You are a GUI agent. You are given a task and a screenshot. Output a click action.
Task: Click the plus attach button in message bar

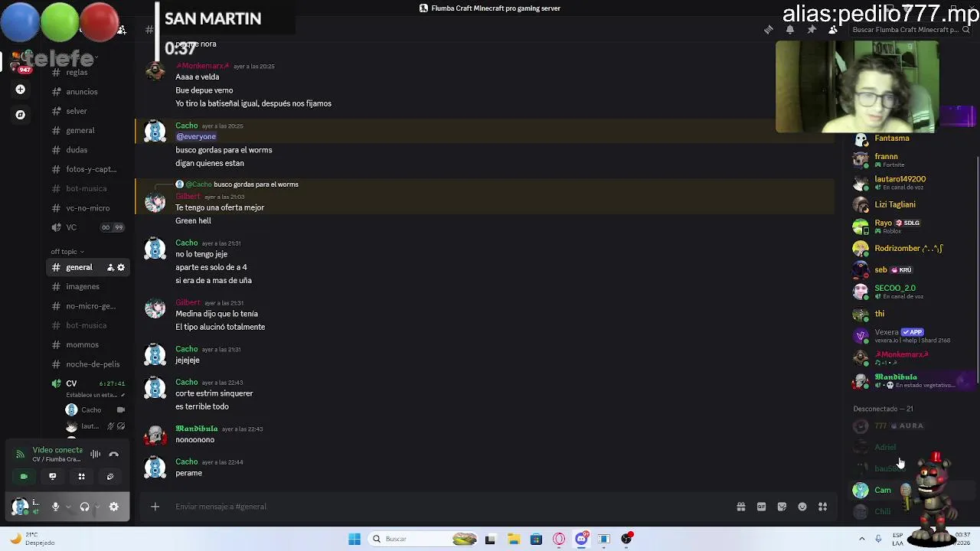[155, 507]
